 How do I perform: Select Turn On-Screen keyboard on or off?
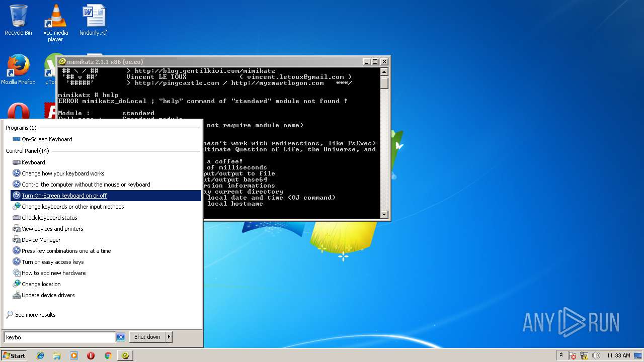(x=106, y=196)
